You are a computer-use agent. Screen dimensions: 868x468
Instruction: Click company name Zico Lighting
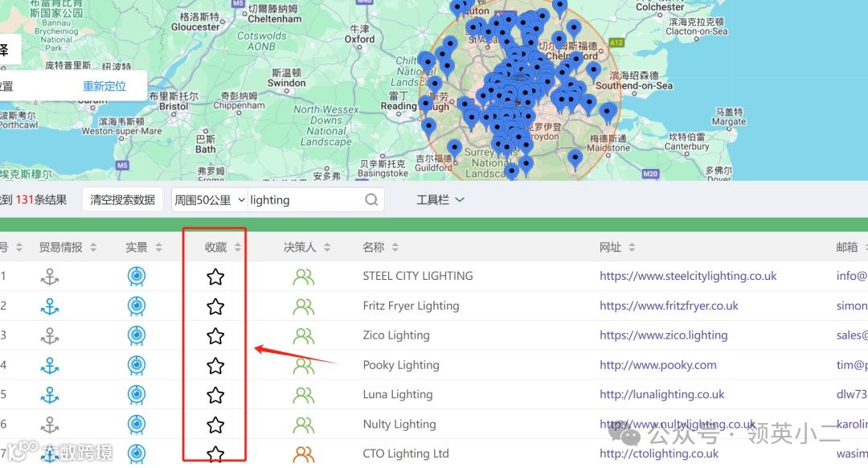(x=395, y=335)
